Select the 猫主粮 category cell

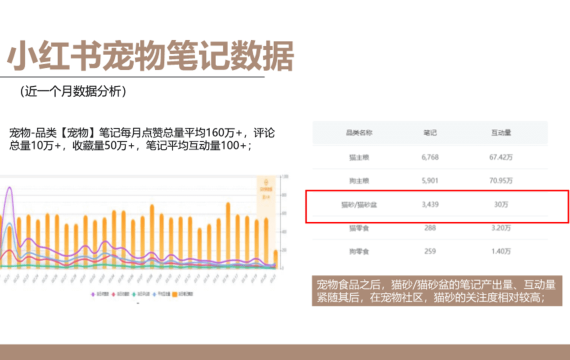[359, 157]
